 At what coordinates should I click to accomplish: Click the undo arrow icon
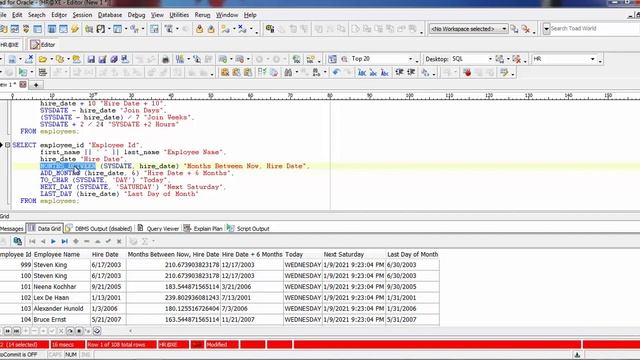(336, 73)
